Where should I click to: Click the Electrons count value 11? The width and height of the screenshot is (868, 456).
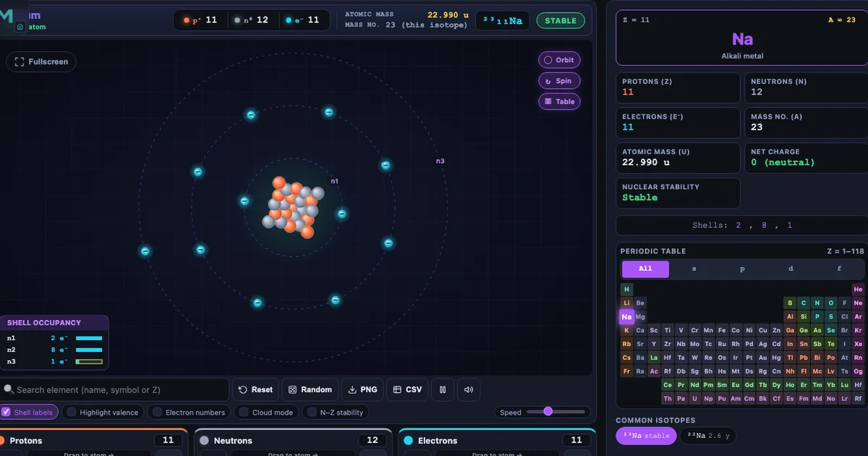pos(576,440)
